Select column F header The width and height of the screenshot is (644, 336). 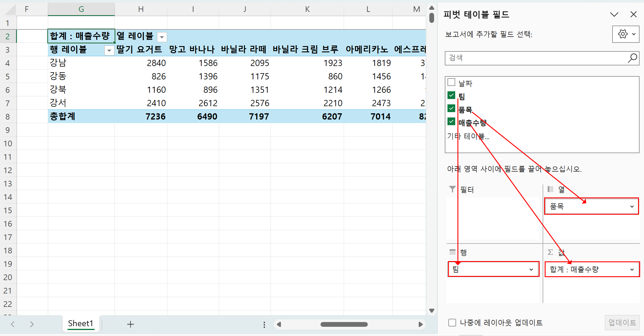tap(27, 9)
